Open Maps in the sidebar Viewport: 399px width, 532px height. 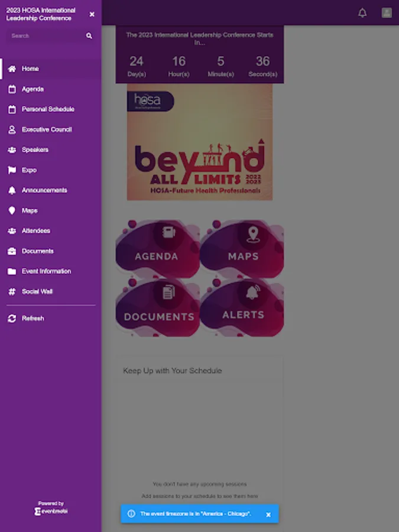pos(51,210)
